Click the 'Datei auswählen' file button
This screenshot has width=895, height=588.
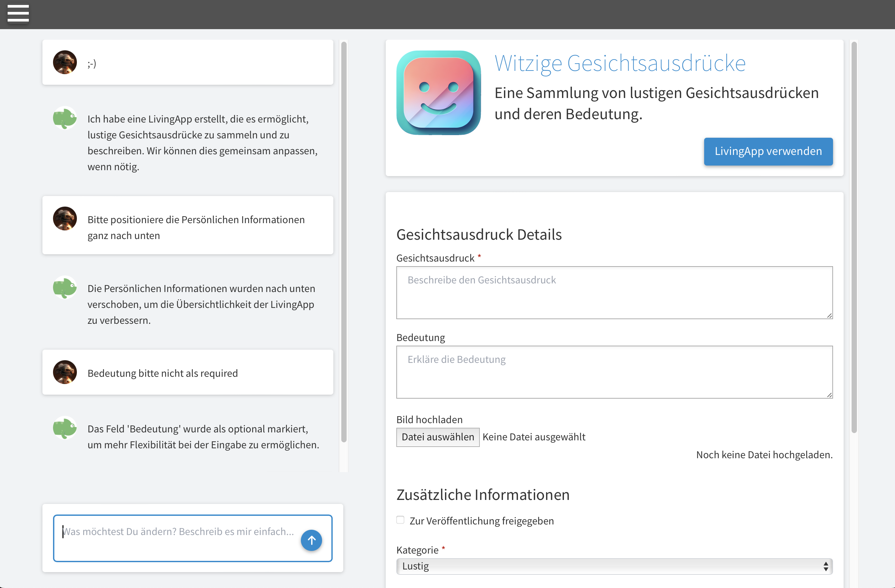coord(438,437)
